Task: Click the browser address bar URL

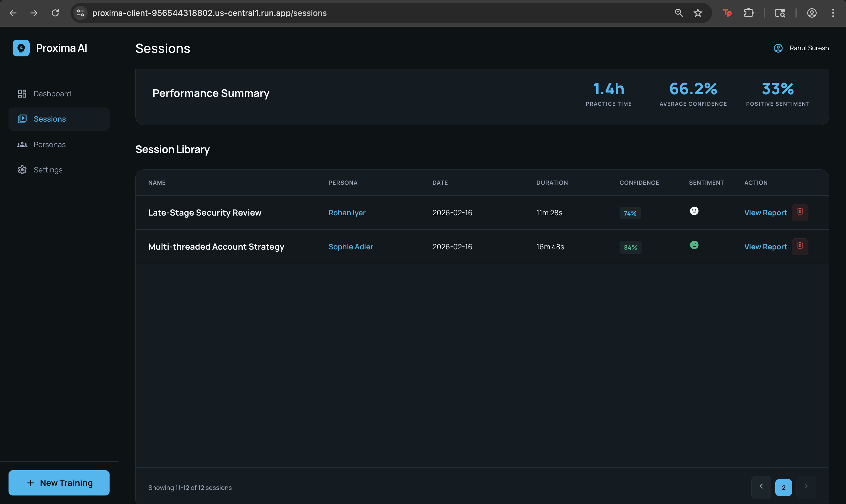Action: 209,13
